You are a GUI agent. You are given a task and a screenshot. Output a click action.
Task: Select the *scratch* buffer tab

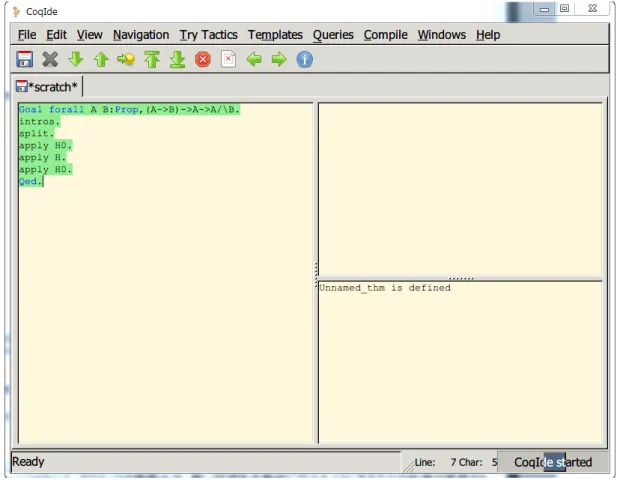point(47,87)
